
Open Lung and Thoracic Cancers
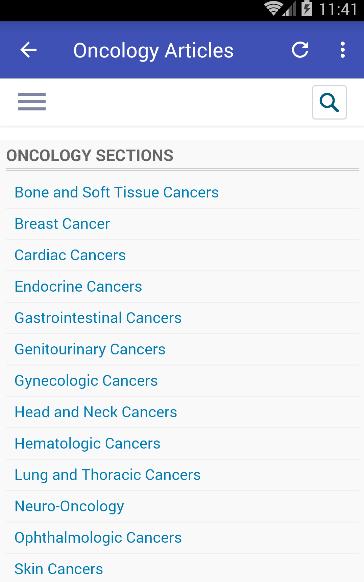point(108,475)
